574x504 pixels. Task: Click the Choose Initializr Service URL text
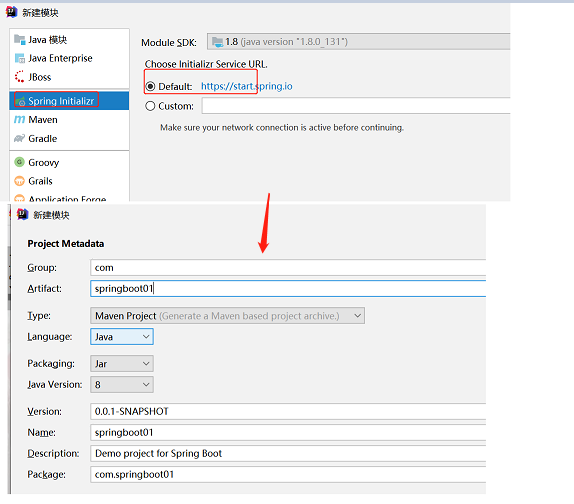(x=206, y=64)
